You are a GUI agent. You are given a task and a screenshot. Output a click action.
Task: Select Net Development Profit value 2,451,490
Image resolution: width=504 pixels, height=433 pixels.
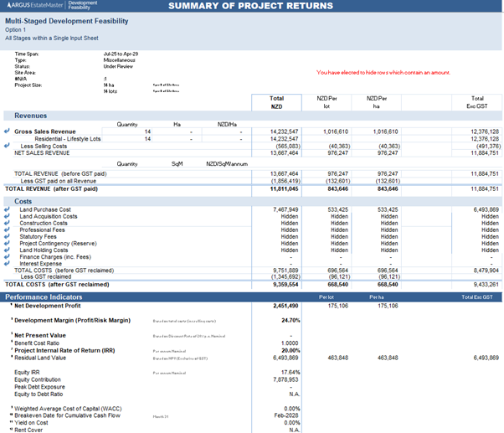point(285,306)
